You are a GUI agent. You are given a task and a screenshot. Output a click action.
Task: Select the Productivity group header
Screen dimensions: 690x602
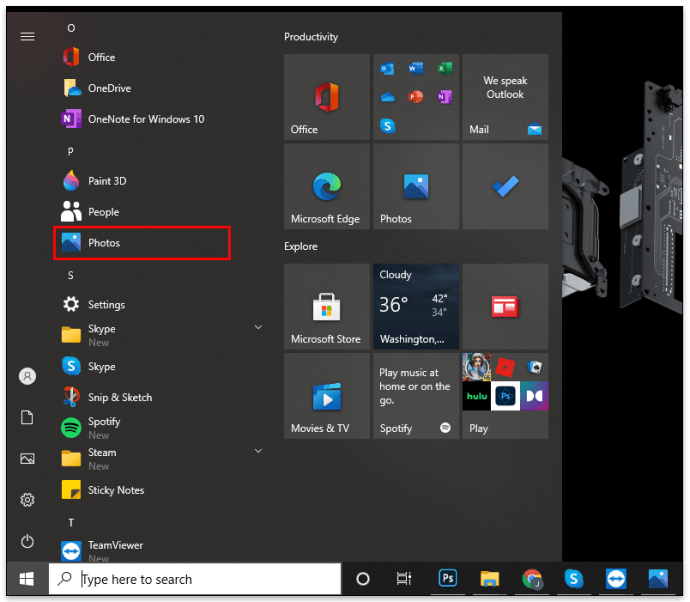(x=311, y=37)
